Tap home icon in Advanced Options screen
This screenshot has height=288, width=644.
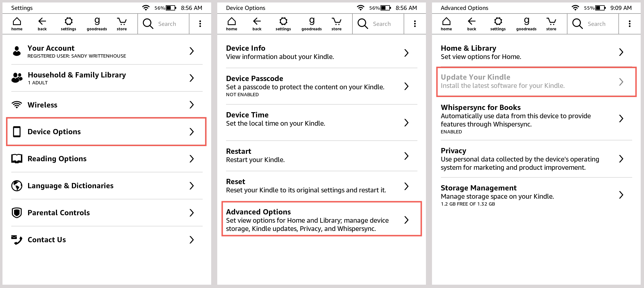pyautogui.click(x=446, y=24)
